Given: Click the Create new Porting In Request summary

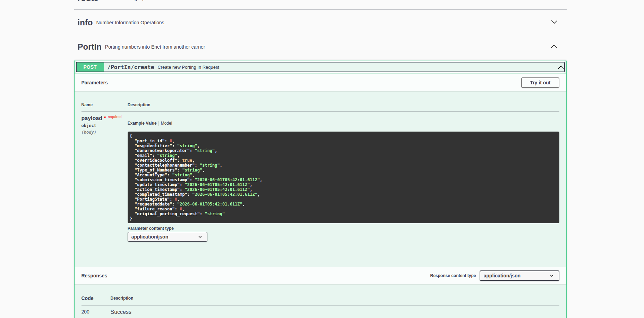Looking at the screenshot, I should pos(188,67).
